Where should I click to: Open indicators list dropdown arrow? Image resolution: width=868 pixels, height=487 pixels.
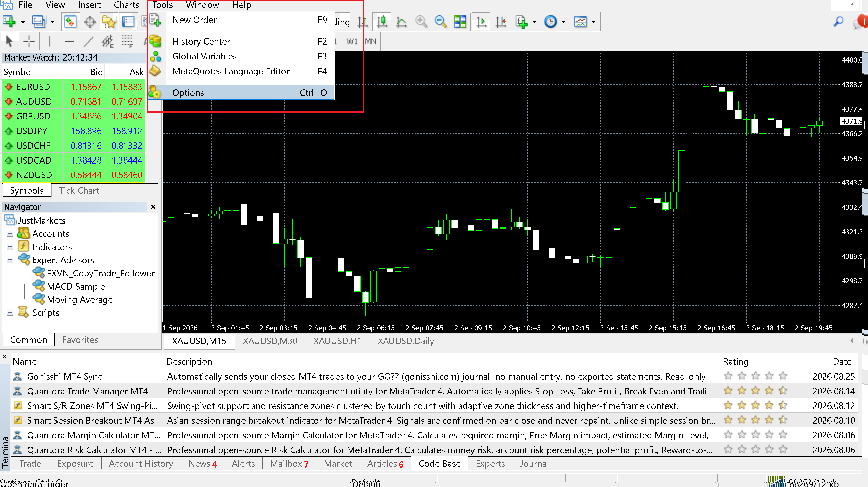(x=534, y=22)
